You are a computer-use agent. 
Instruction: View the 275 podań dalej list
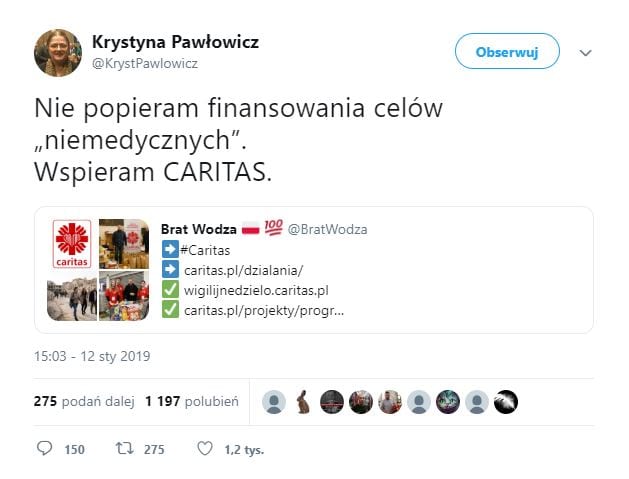pos(84,401)
